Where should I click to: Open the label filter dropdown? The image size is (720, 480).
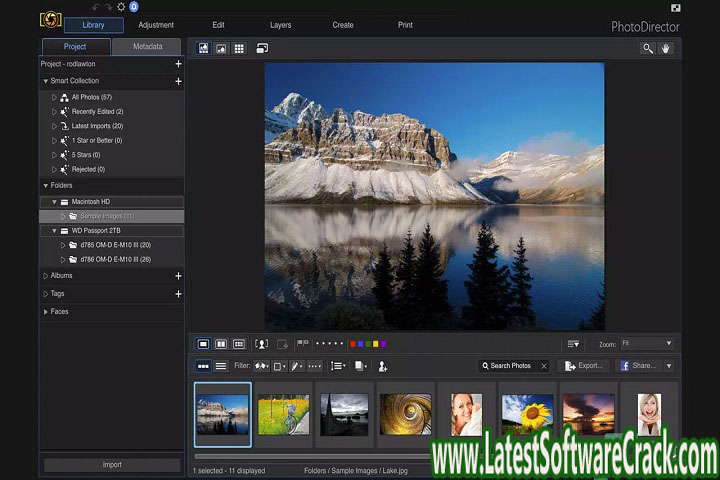pyautogui.click(x=280, y=366)
